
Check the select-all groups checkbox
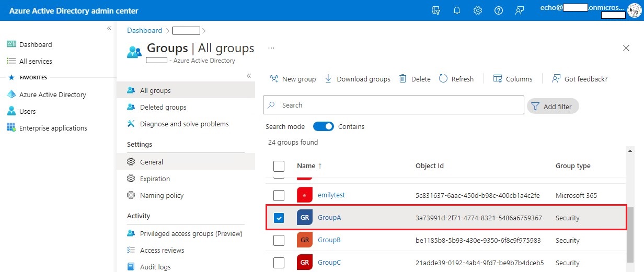tap(279, 166)
